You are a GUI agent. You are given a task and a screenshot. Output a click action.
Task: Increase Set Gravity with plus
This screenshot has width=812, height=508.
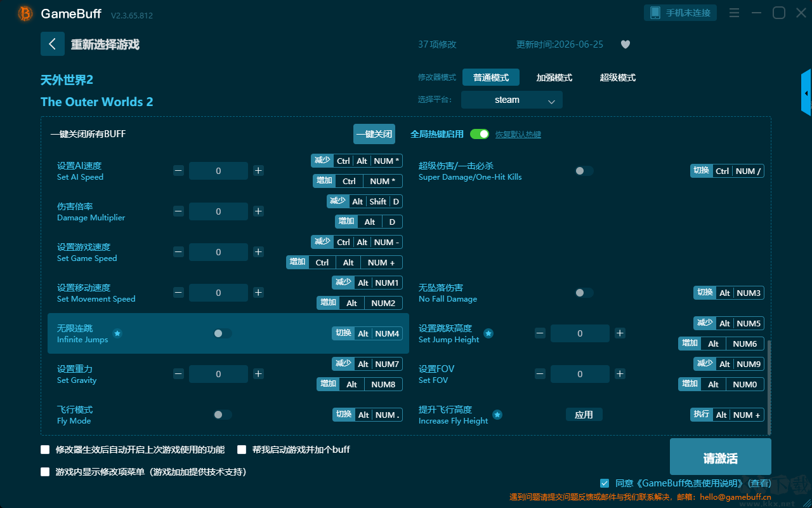[258, 374]
